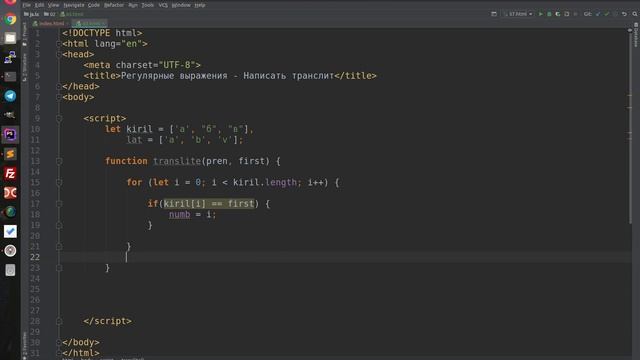Open the Run menu
Image resolution: width=640 pixels, height=360 pixels.
[x=133, y=5]
